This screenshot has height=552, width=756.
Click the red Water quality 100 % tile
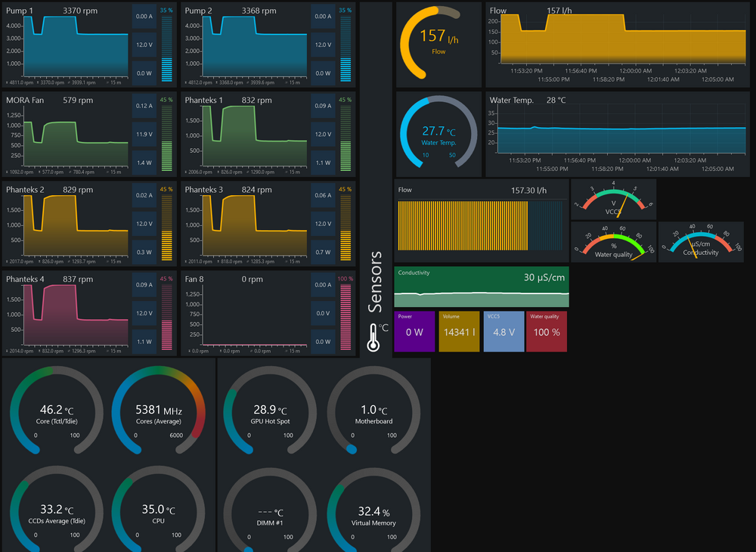pyautogui.click(x=545, y=331)
